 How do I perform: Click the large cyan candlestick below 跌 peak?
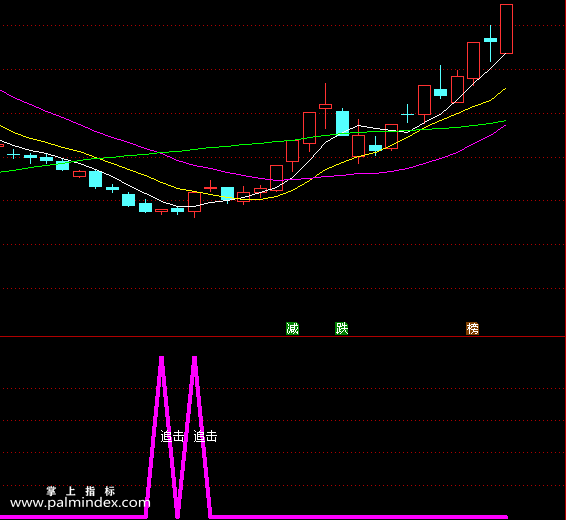(x=343, y=123)
